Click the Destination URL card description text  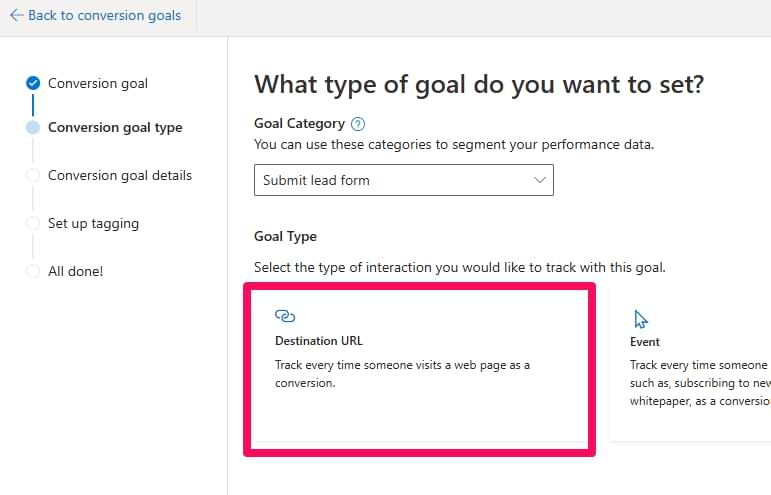(402, 373)
